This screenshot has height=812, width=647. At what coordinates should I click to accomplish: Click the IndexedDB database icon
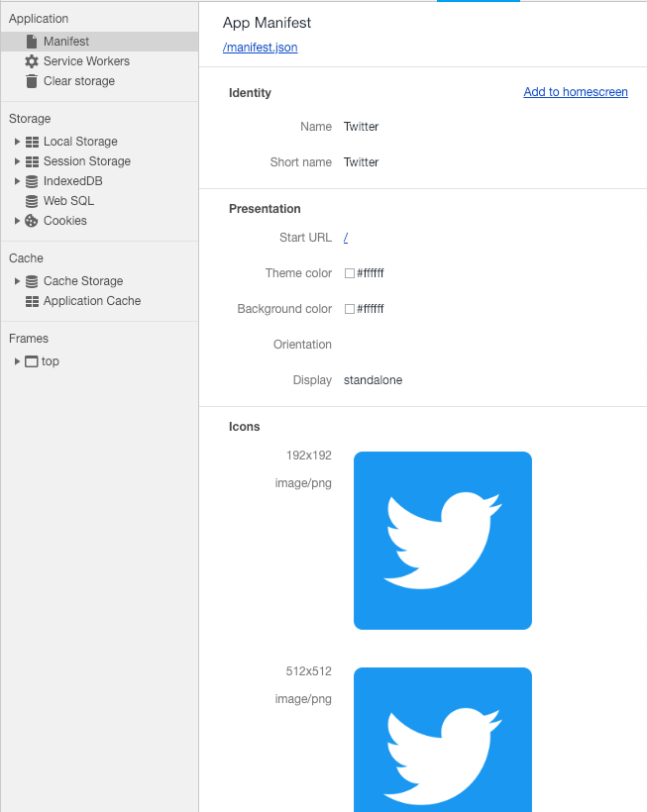tap(32, 181)
